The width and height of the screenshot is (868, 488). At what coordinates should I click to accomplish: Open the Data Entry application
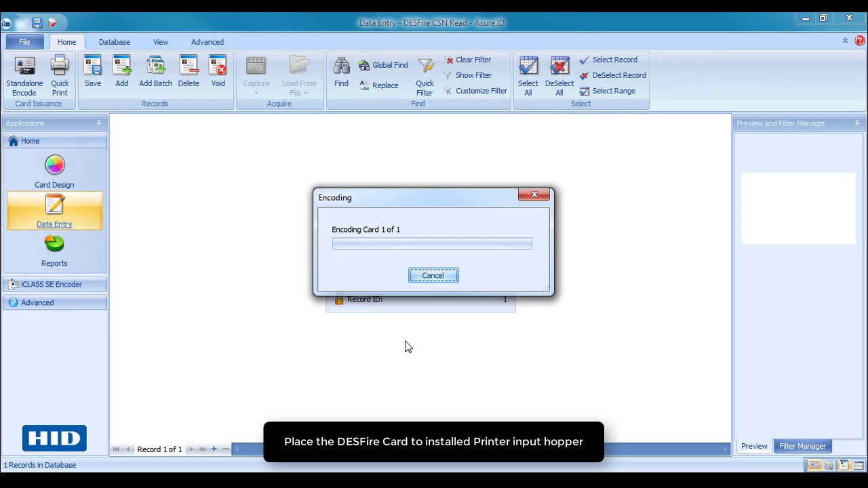tap(54, 211)
